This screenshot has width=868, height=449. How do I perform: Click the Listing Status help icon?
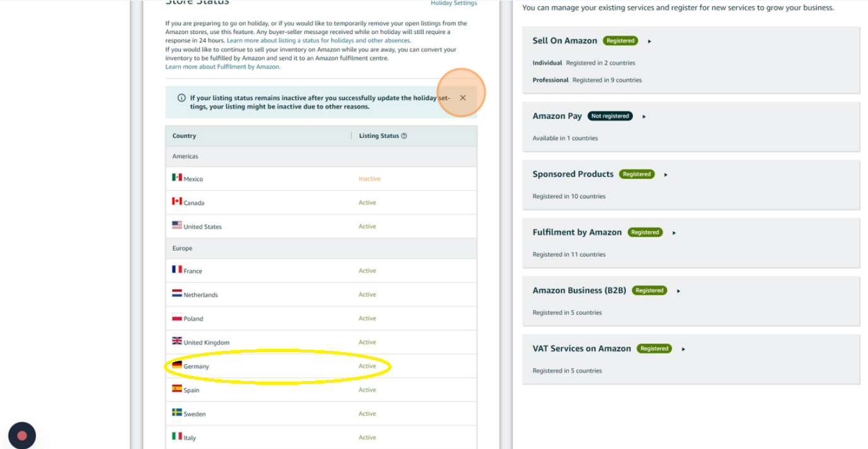coord(404,136)
